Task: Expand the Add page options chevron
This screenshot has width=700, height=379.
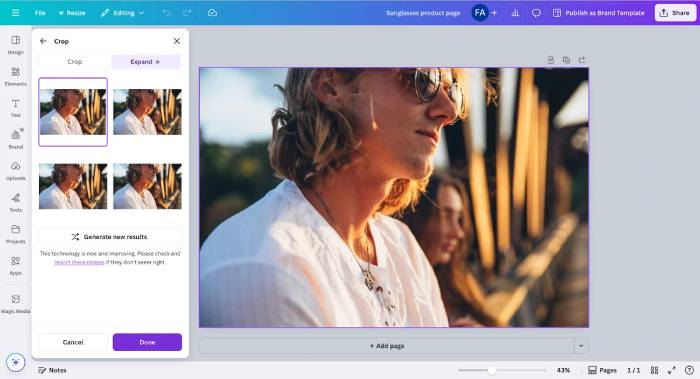Action: tap(581, 346)
